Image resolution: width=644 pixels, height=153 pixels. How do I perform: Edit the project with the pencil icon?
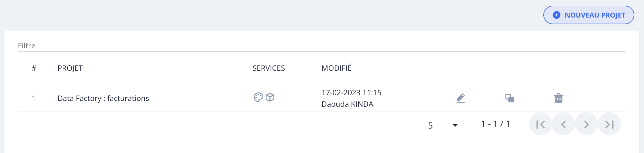tap(461, 98)
